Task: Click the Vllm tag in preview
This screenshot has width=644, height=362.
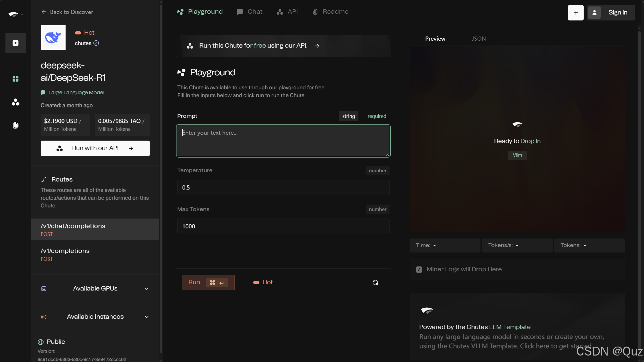Action: point(517,155)
